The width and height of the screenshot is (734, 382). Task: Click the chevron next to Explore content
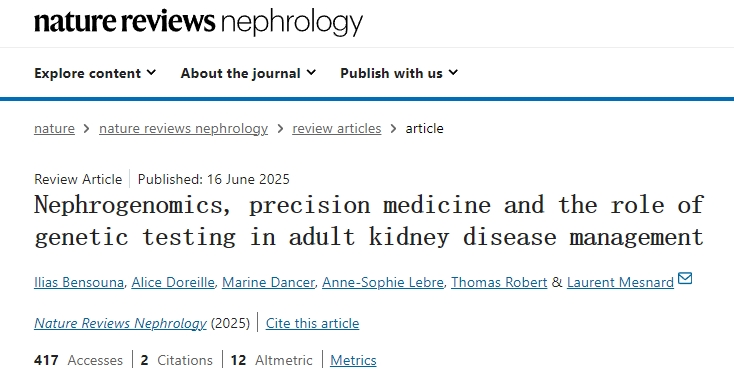[151, 73]
